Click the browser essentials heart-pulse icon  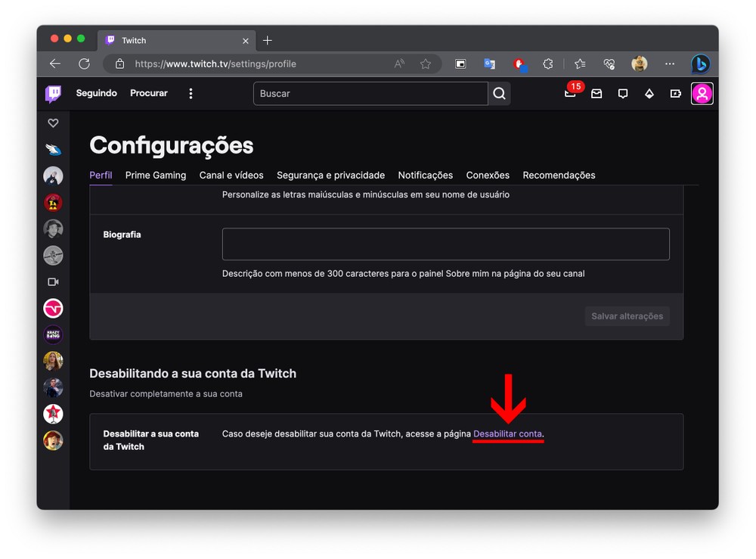[x=609, y=64]
